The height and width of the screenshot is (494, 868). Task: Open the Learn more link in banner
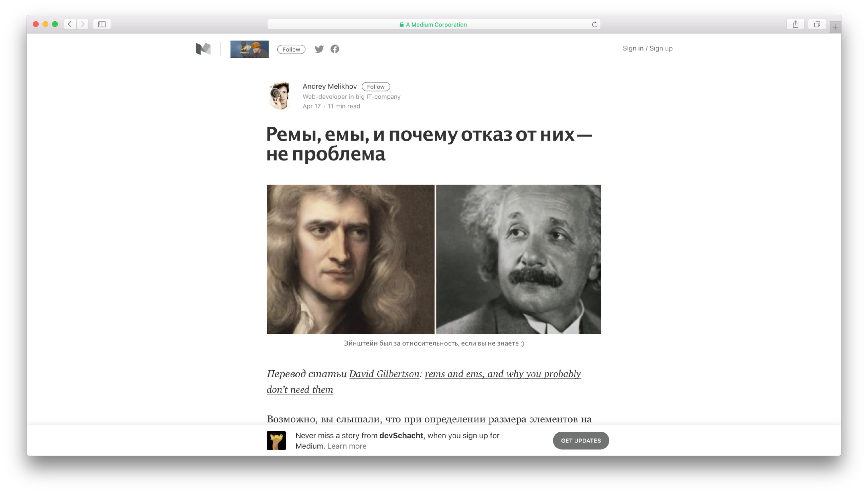pyautogui.click(x=347, y=446)
